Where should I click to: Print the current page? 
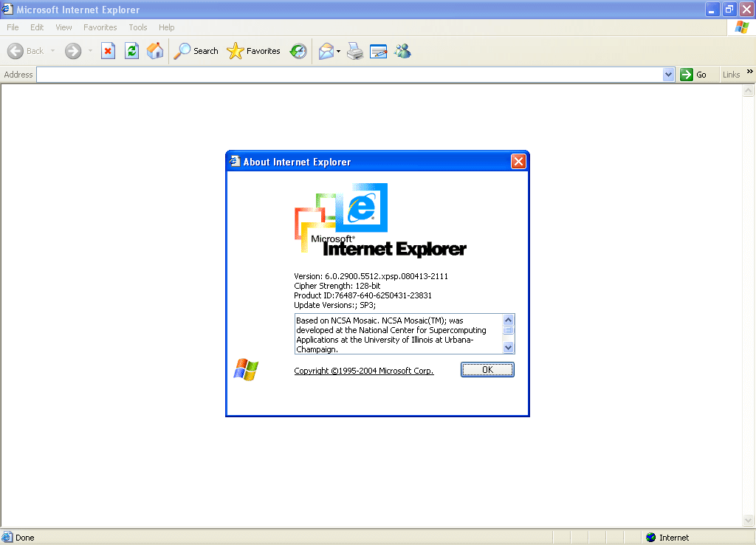click(x=354, y=50)
